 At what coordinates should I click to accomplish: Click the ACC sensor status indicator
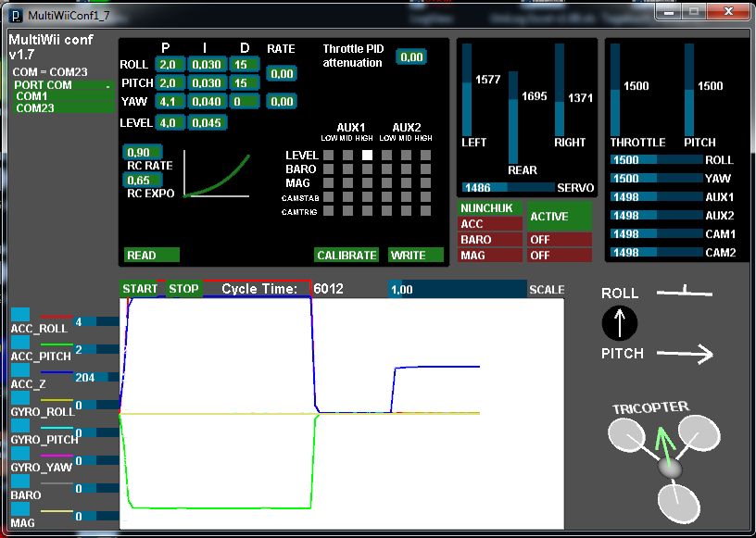click(x=490, y=224)
